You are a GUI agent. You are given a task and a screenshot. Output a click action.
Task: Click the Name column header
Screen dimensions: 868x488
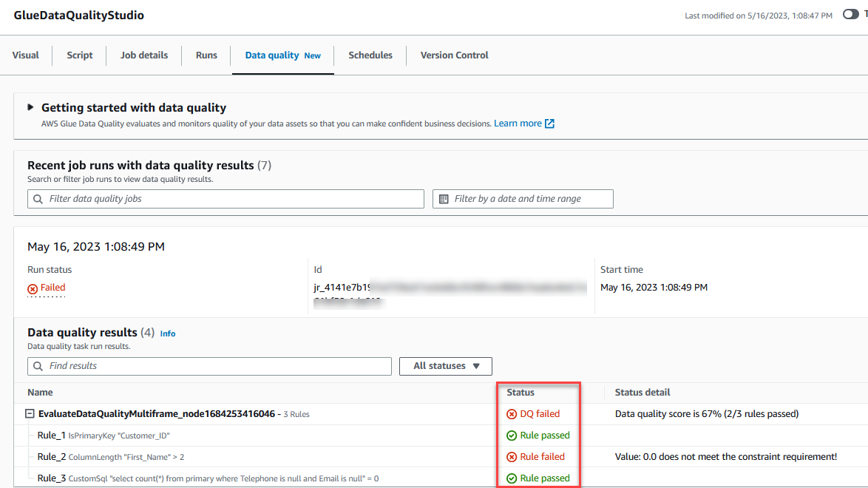[41, 392]
